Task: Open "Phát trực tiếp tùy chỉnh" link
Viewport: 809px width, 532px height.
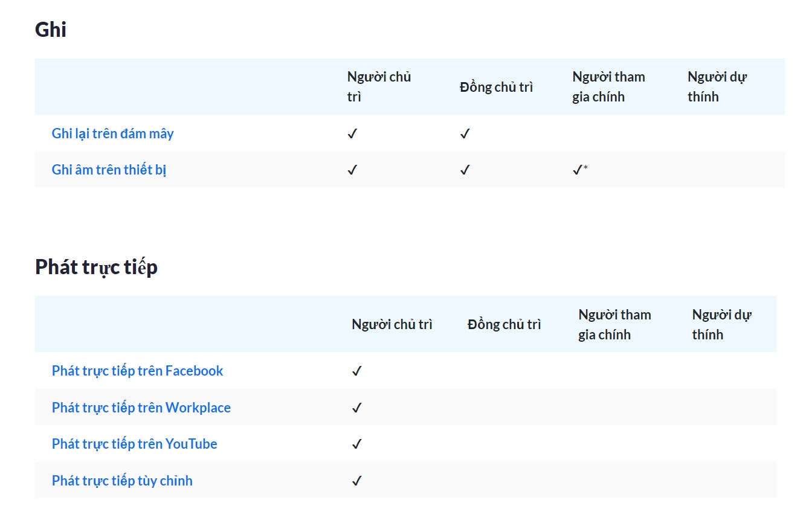Action: pos(122,481)
